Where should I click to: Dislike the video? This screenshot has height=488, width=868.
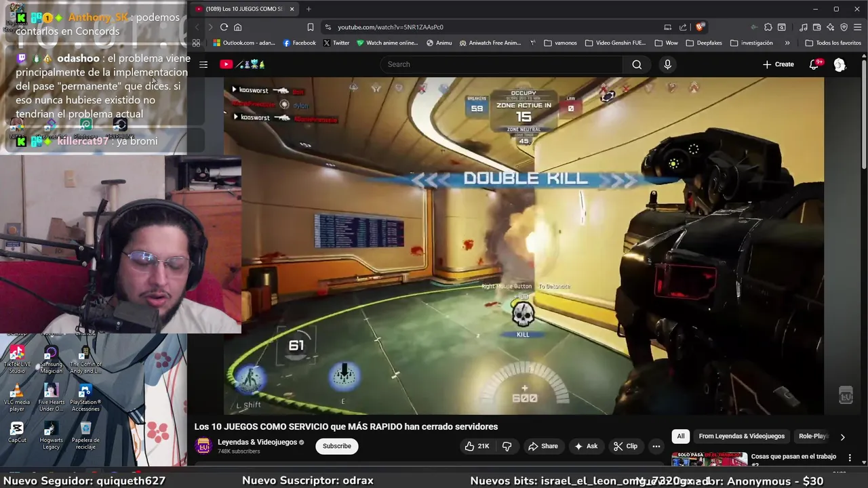coord(507,446)
